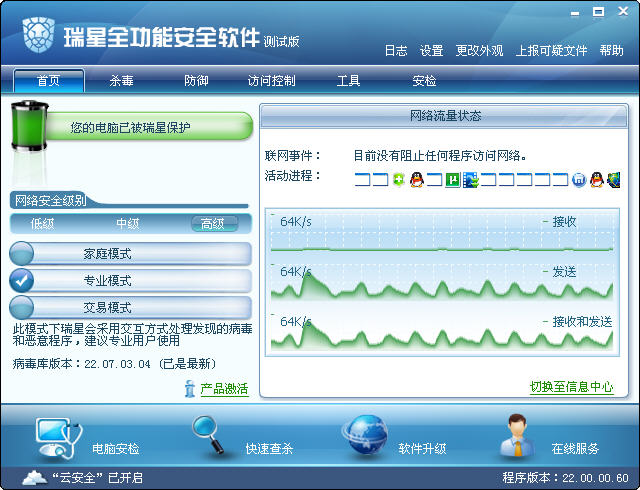Click the 病毒库版本 22.07.03.04 text

pyautogui.click(x=114, y=363)
